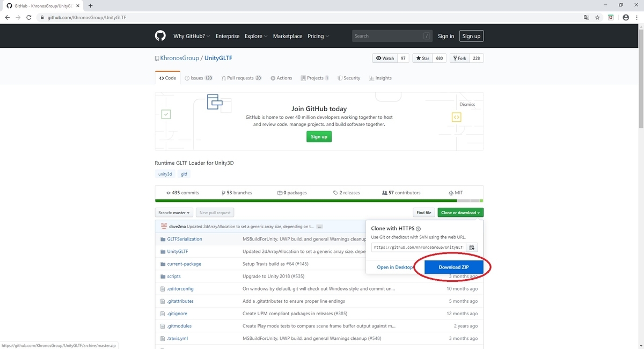This screenshot has height=349, width=644.
Task: Click Open in Desktop
Action: [x=395, y=267]
